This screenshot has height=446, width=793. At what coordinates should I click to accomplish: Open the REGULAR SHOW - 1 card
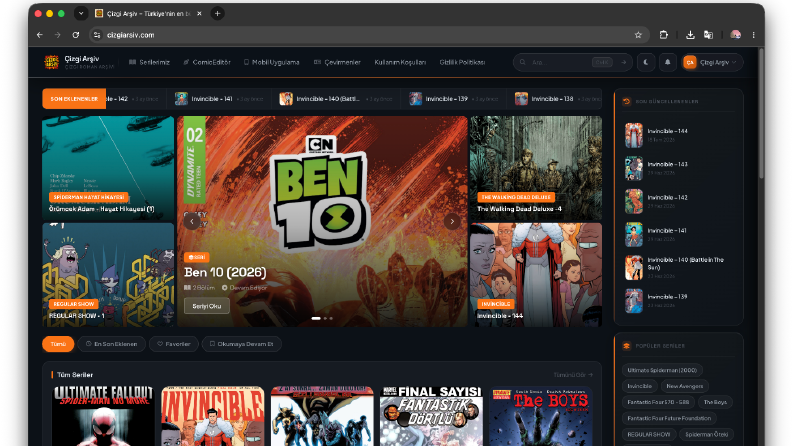click(108, 275)
